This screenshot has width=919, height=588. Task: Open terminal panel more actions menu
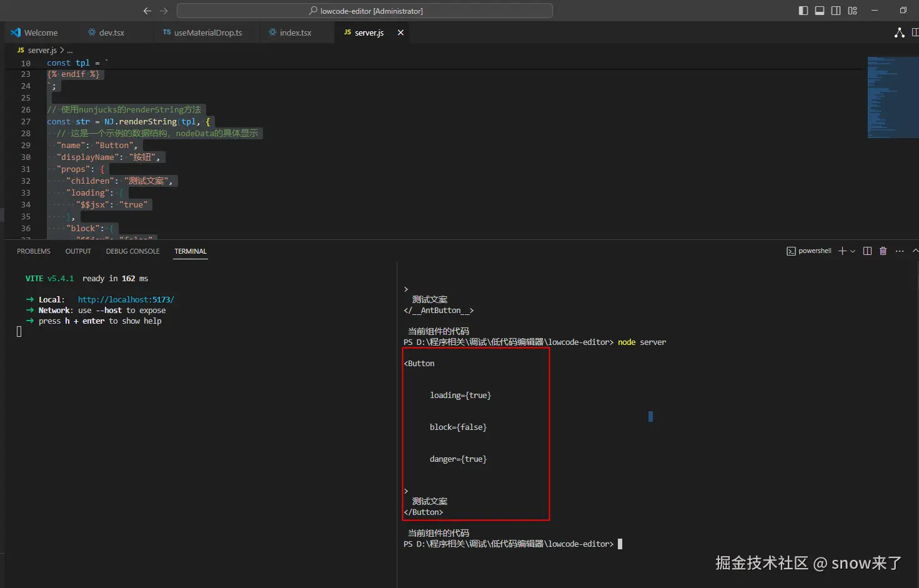[900, 251]
